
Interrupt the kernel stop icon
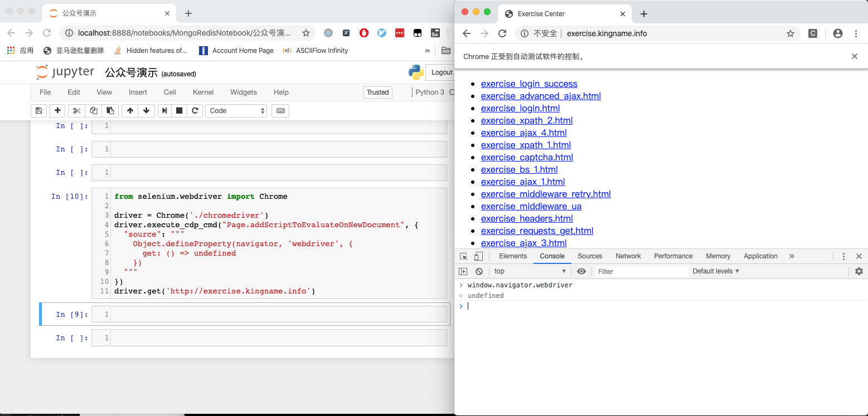point(180,111)
